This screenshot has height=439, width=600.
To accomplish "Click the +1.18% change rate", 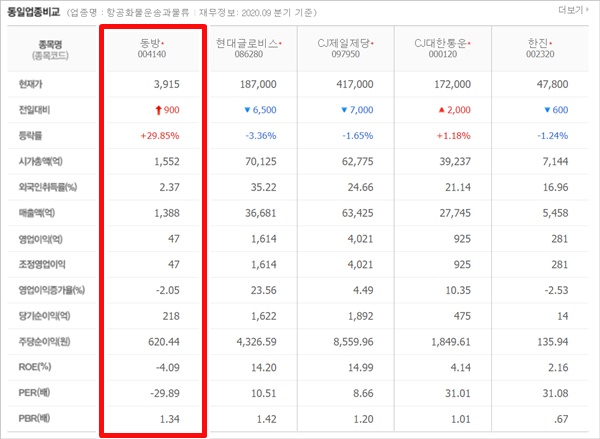I will pos(454,136).
